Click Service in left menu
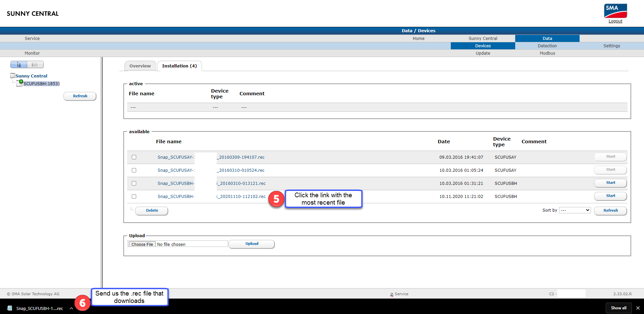Image resolution: width=644 pixels, height=314 pixels. [32, 38]
